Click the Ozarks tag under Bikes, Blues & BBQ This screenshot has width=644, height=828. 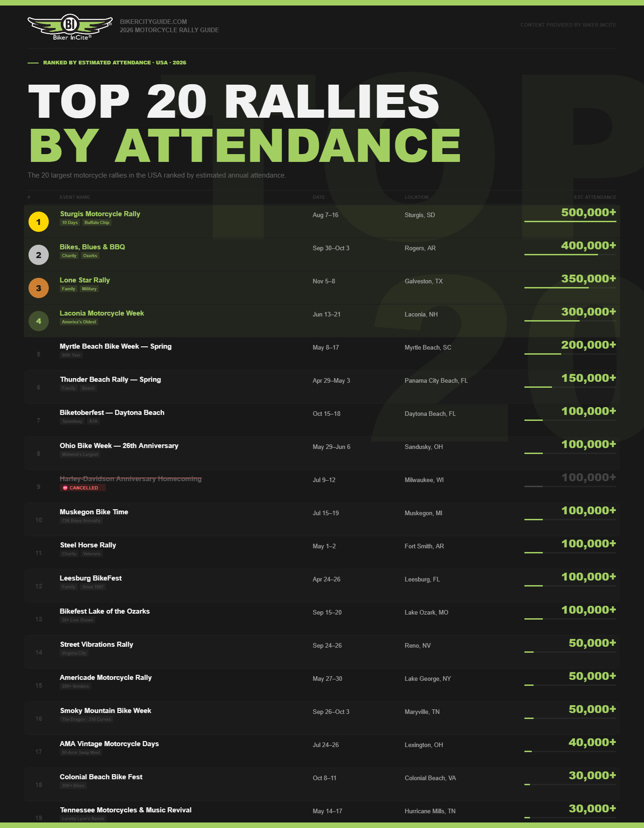point(90,256)
